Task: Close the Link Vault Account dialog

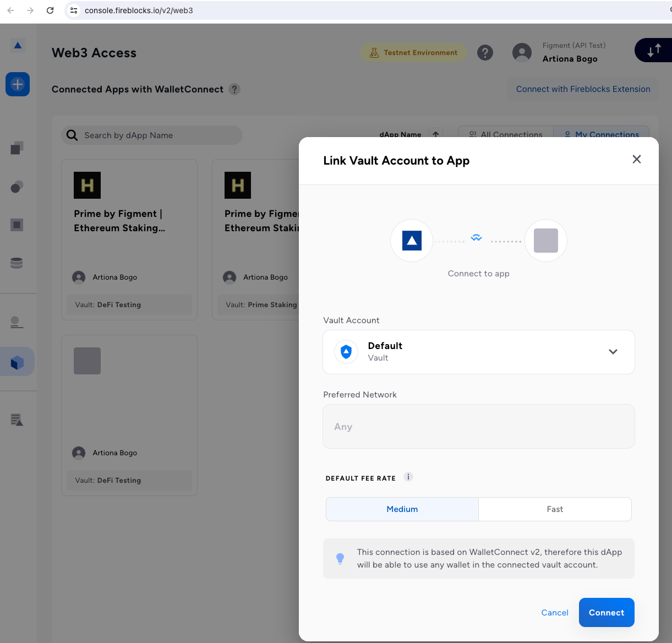Action: tap(637, 159)
